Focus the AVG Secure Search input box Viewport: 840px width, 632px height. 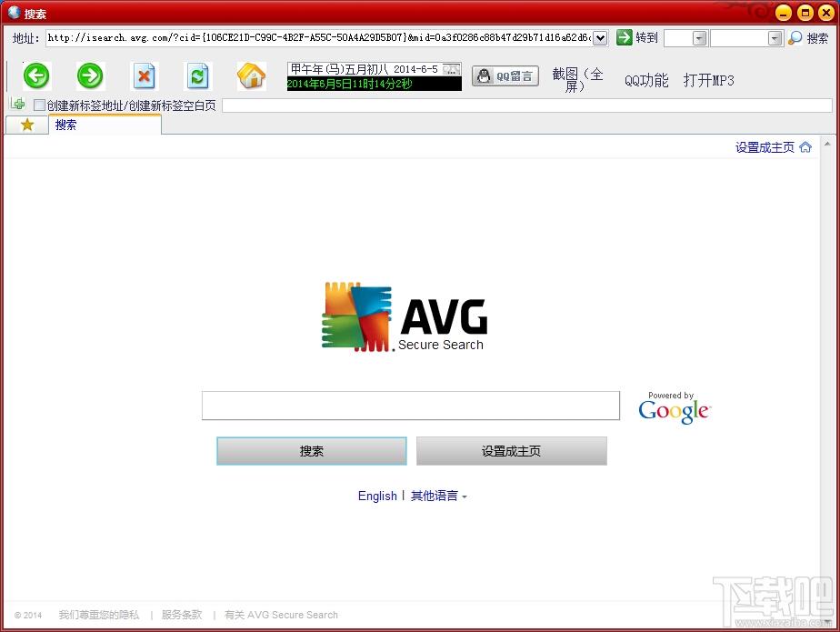(411, 406)
